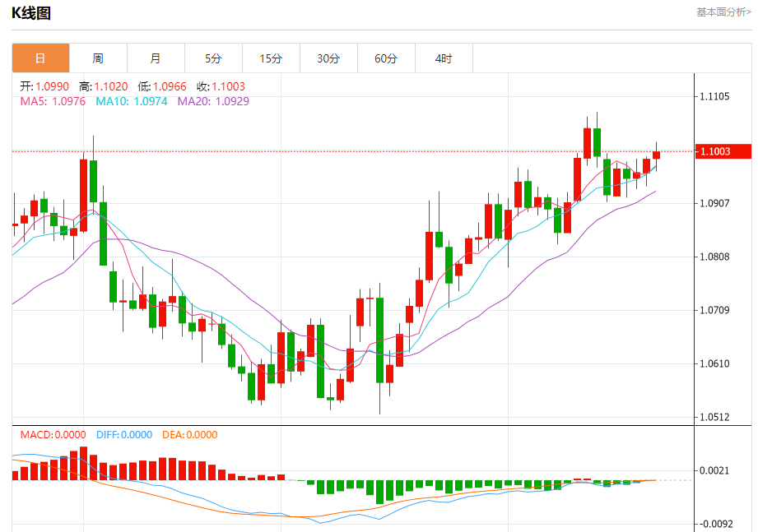Switch to the 周 weekly tab
This screenshot has width=758, height=532.
click(x=98, y=58)
